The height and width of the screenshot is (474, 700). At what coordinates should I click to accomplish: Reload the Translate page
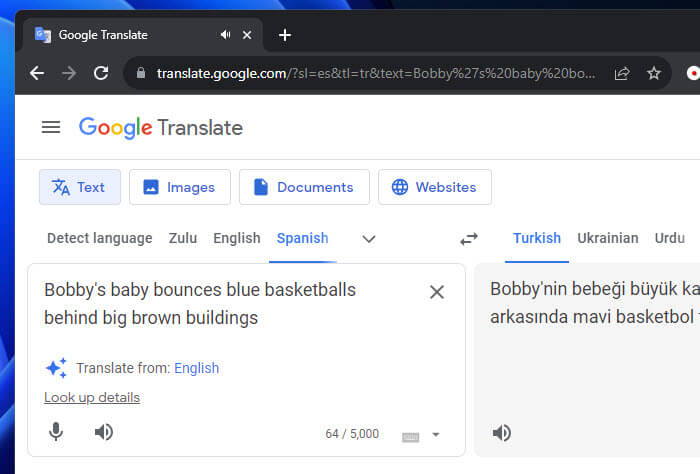coord(101,73)
